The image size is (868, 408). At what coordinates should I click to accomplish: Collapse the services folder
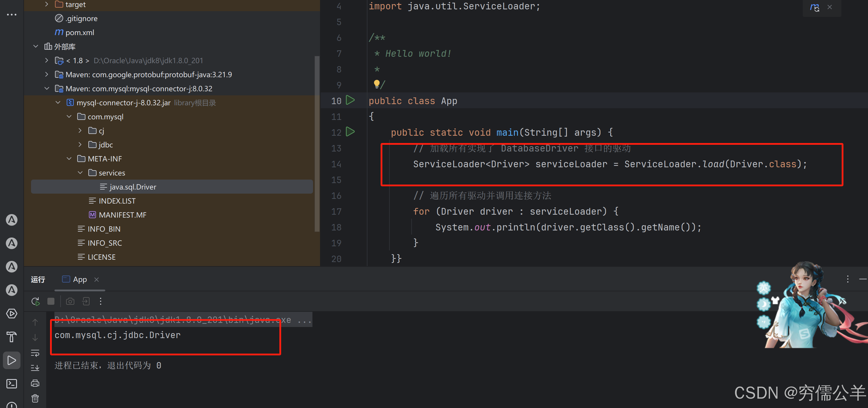pos(80,173)
